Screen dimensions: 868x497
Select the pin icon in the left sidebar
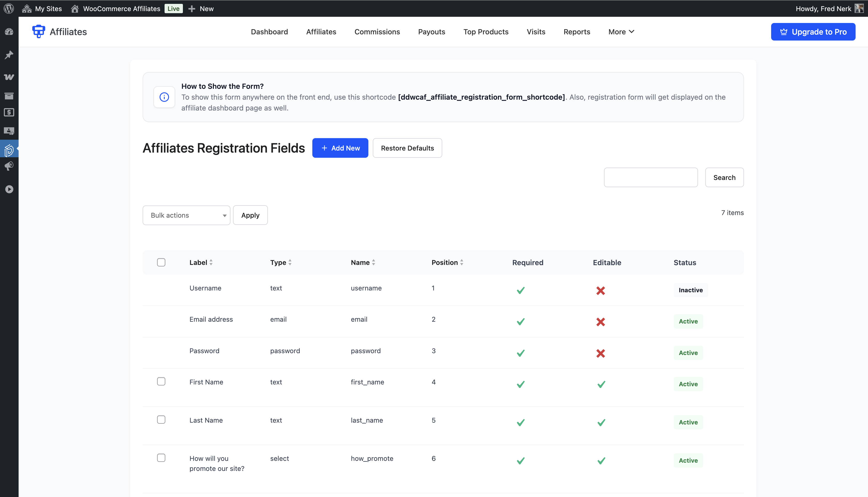(x=9, y=55)
